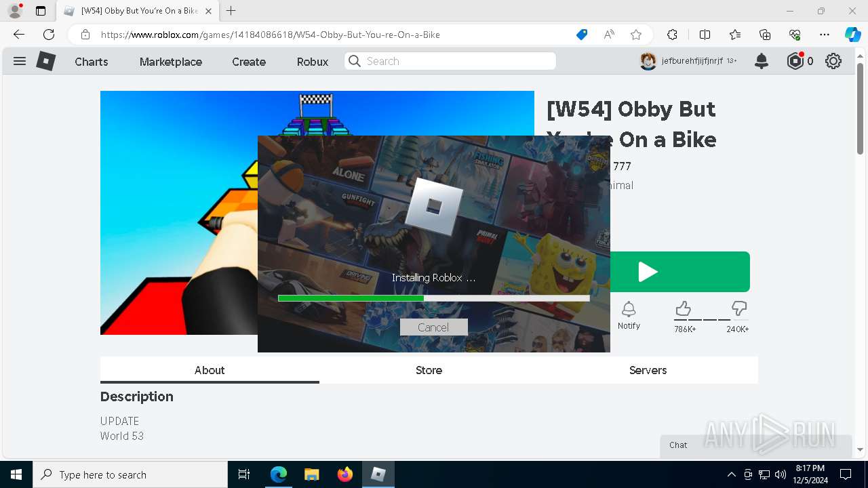Go back in the browser
Image resolution: width=868 pixels, height=488 pixels.
pos(19,35)
